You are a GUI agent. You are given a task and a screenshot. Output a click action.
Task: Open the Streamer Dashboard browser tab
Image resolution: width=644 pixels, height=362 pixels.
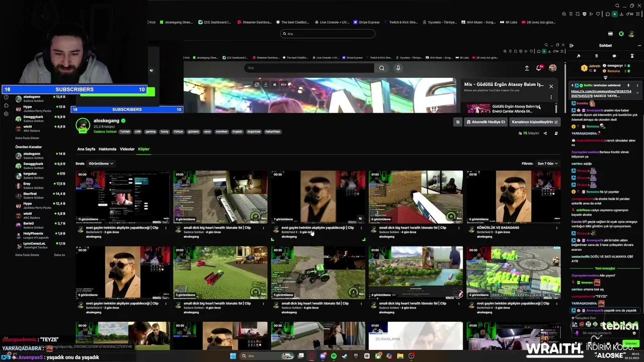[254, 22]
